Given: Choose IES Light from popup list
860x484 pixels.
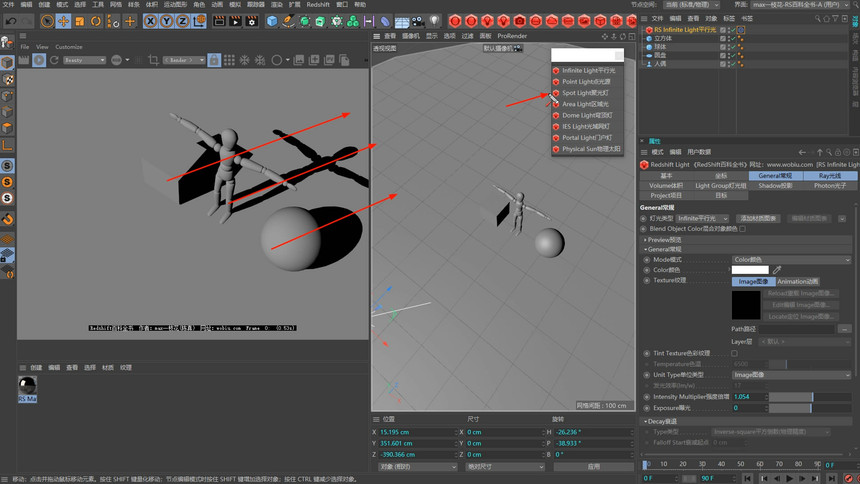Looking at the screenshot, I should tap(587, 126).
